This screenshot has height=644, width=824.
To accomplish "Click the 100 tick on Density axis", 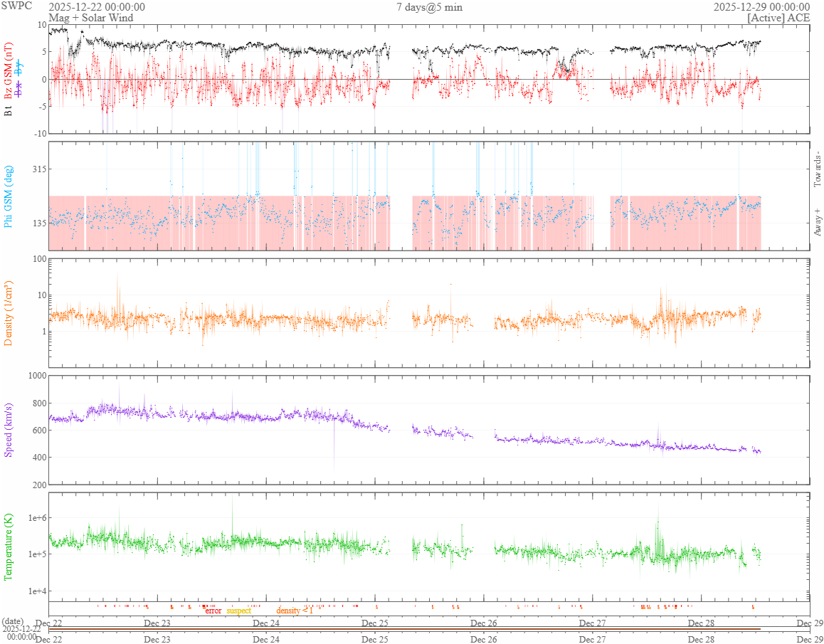I will click(x=39, y=258).
